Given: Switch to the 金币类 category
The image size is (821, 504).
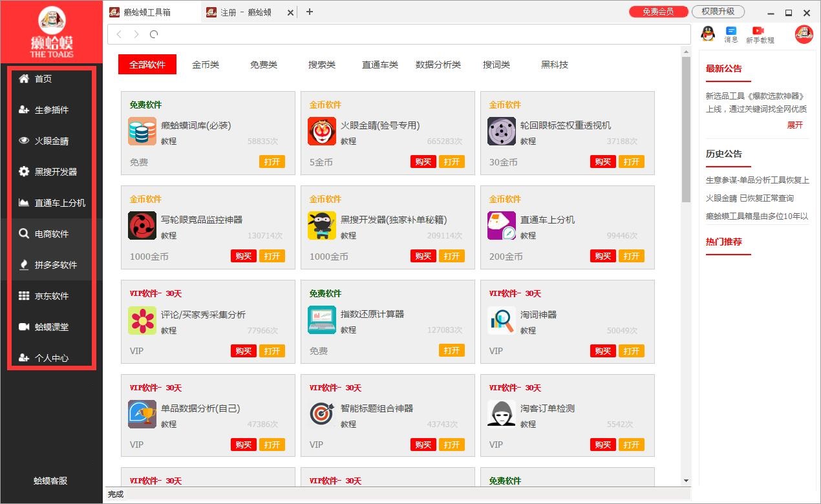Looking at the screenshot, I should [206, 65].
